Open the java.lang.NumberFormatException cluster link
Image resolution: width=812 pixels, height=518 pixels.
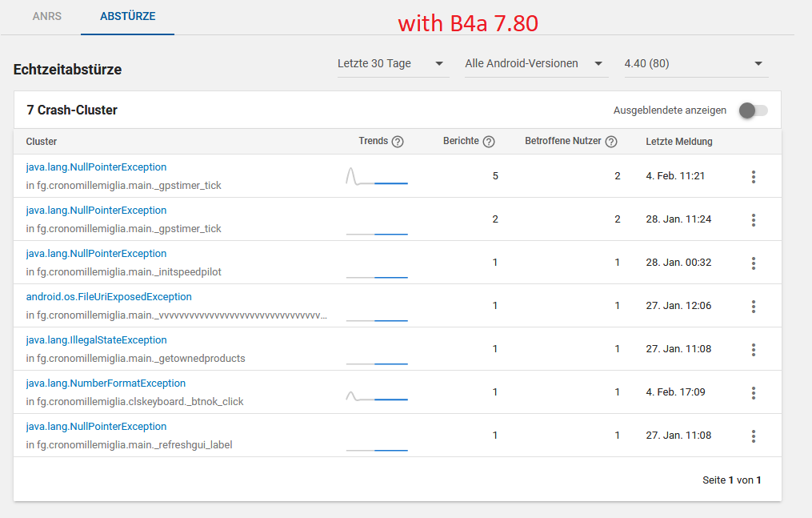coord(106,383)
